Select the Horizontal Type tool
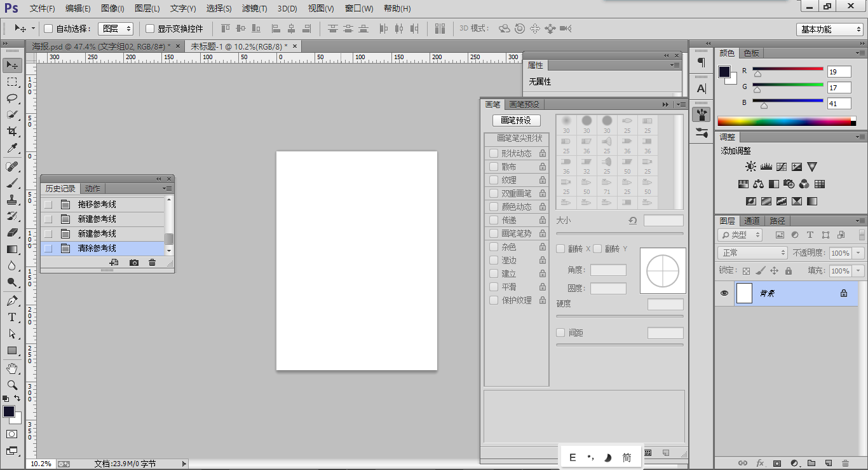 pyautogui.click(x=12, y=317)
